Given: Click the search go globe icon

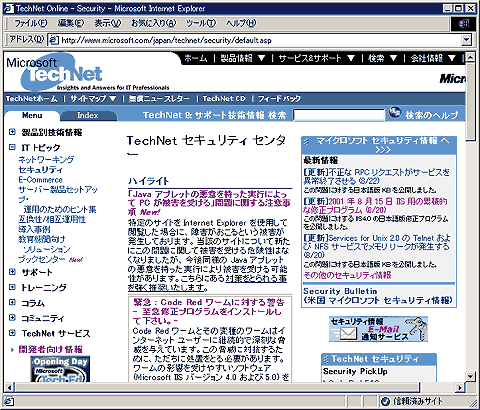Looking at the screenshot, I should click(x=395, y=113).
